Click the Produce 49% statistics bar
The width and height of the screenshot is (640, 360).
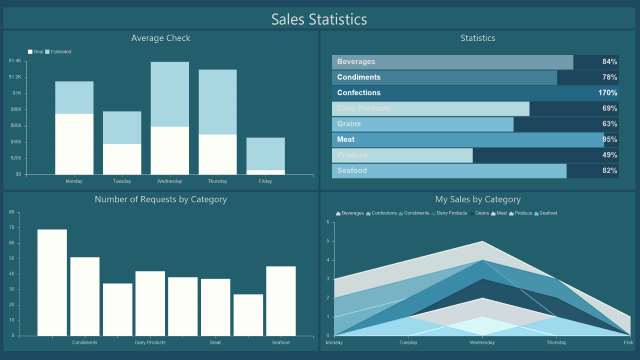pyautogui.click(x=475, y=155)
